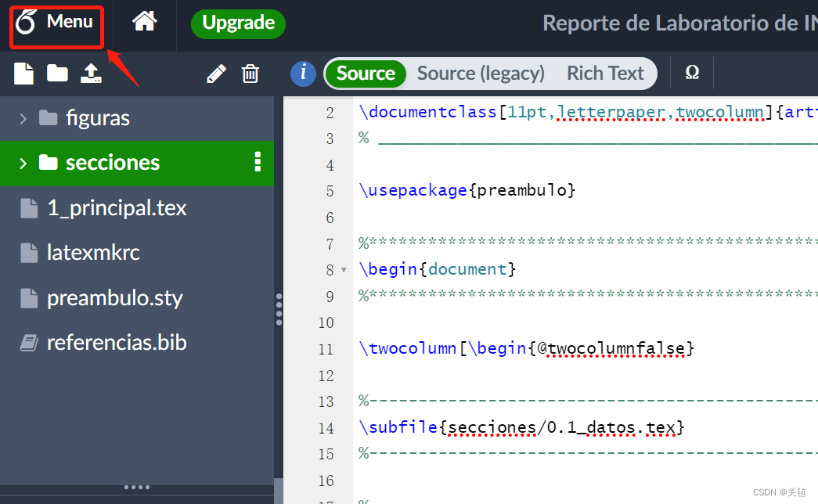Click the secciones folder icon
This screenshot has height=504, width=818.
point(48,163)
